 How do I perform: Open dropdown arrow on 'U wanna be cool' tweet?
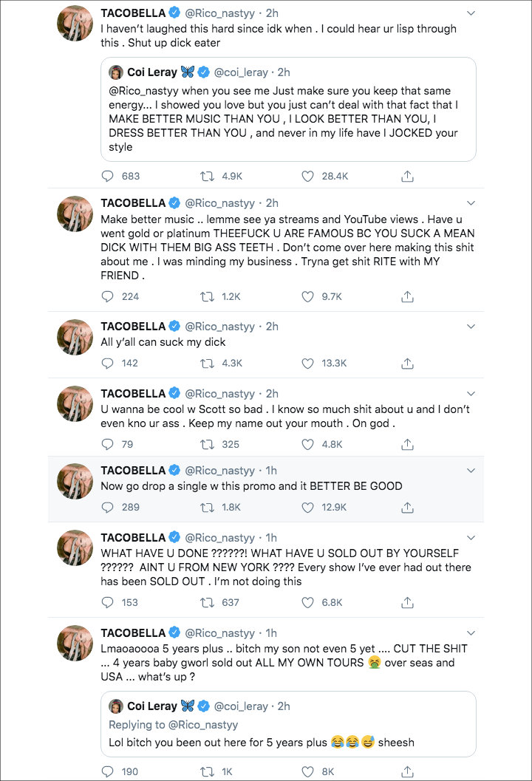471,394
